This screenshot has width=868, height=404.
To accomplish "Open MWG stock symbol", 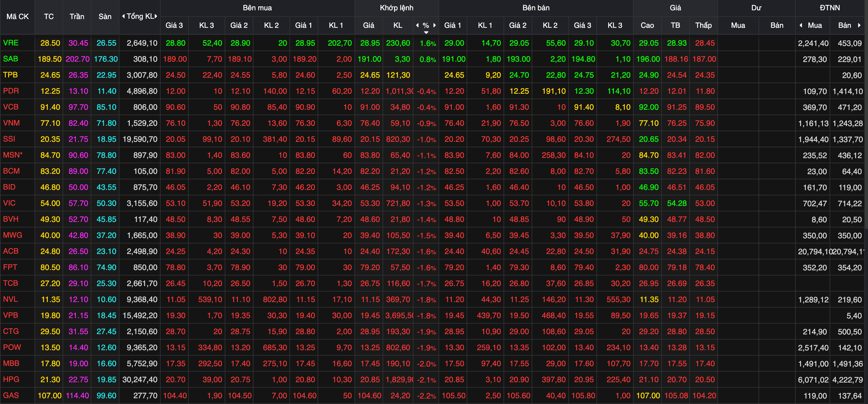I will (12, 235).
